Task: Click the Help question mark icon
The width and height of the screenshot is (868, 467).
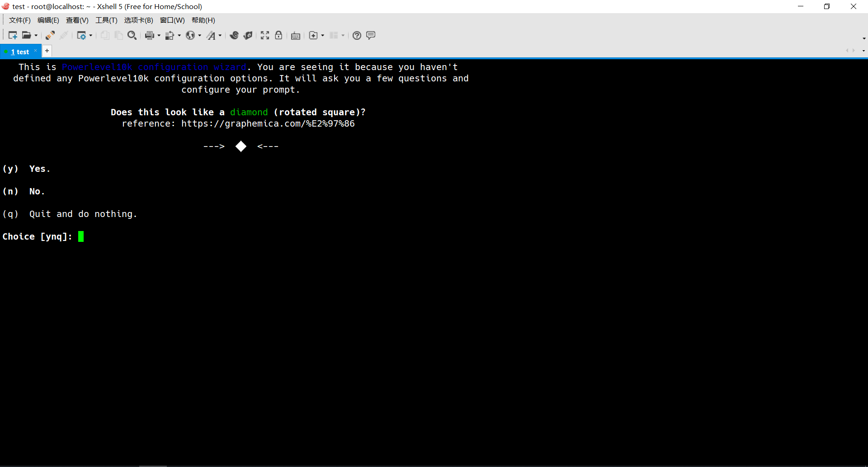Action: point(357,35)
